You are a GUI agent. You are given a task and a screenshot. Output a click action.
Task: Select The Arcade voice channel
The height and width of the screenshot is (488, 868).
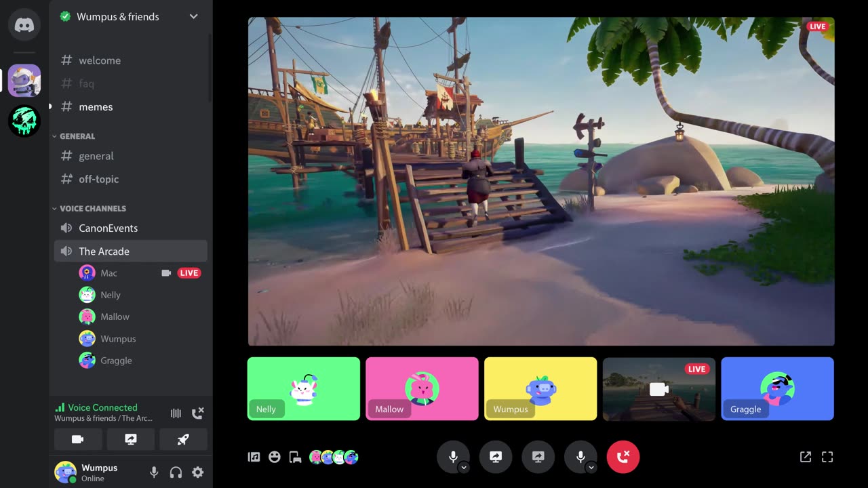(131, 251)
